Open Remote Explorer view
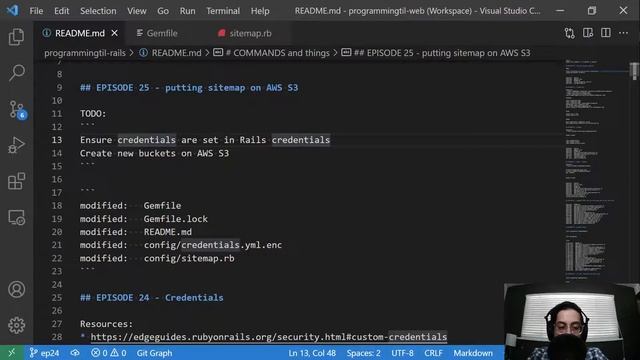The width and height of the screenshot is (640, 360). pyautogui.click(x=16, y=217)
